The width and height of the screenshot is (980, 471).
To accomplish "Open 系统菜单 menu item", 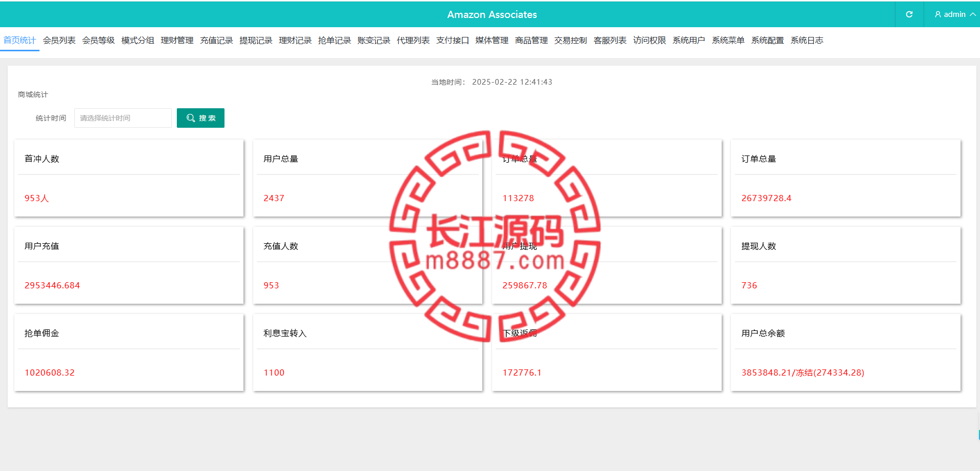I will (728, 40).
